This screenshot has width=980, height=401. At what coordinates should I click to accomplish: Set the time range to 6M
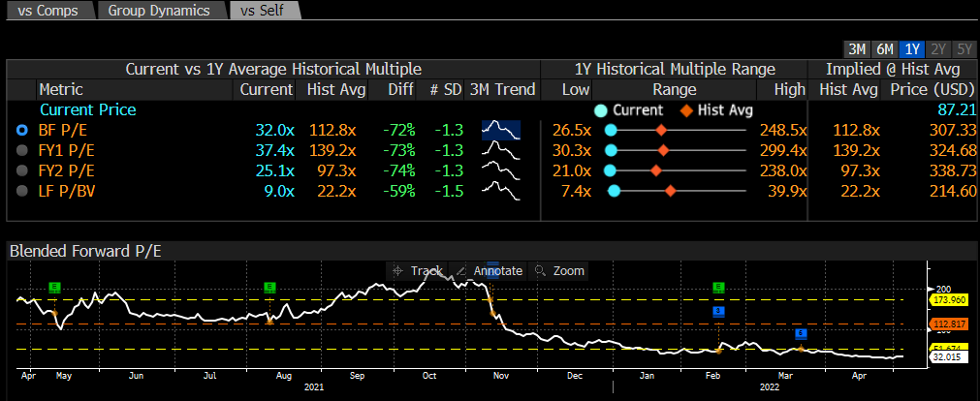point(884,49)
